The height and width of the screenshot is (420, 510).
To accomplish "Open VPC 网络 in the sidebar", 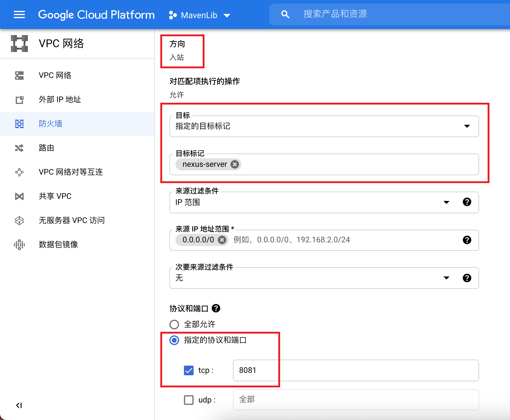I will click(77, 75).
